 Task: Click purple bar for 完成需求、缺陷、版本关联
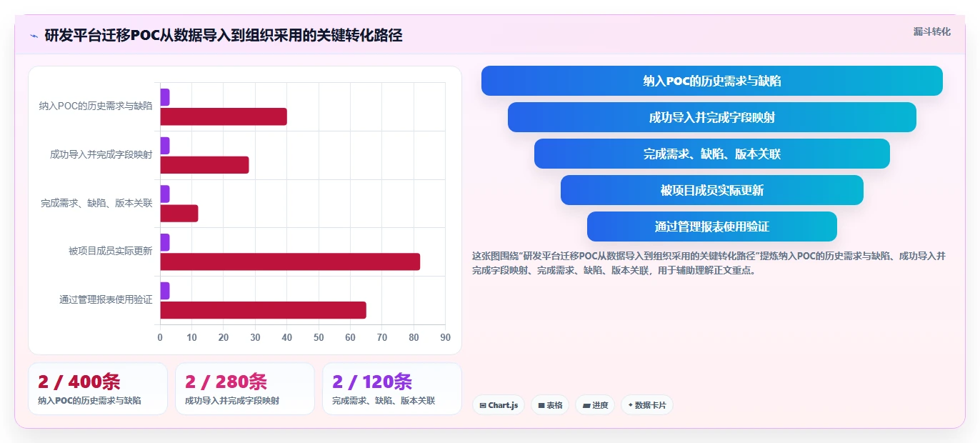pos(165,194)
